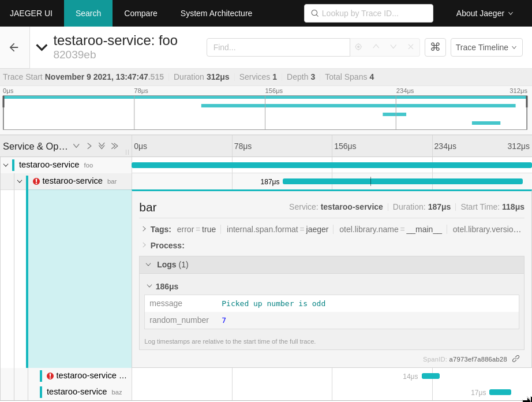Viewport: 532px width, 402px height.
Task: Expand one level with single down chevron
Action: click(x=76, y=146)
